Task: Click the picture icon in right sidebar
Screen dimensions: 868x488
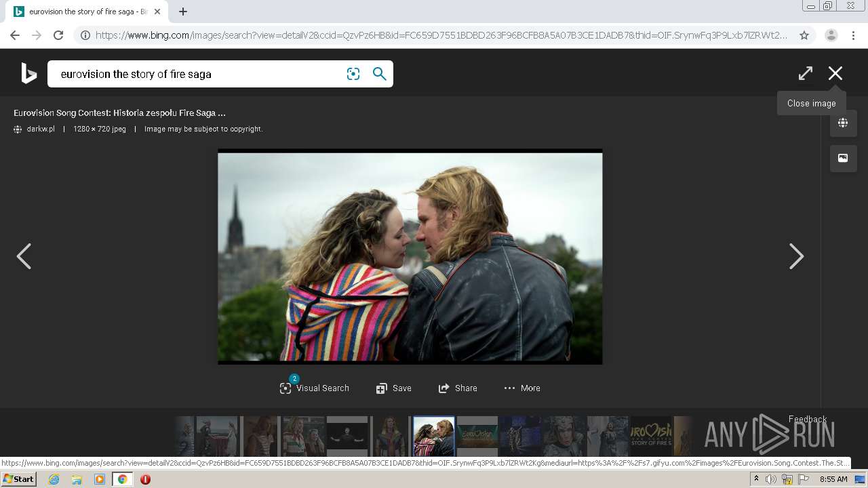Action: [843, 158]
